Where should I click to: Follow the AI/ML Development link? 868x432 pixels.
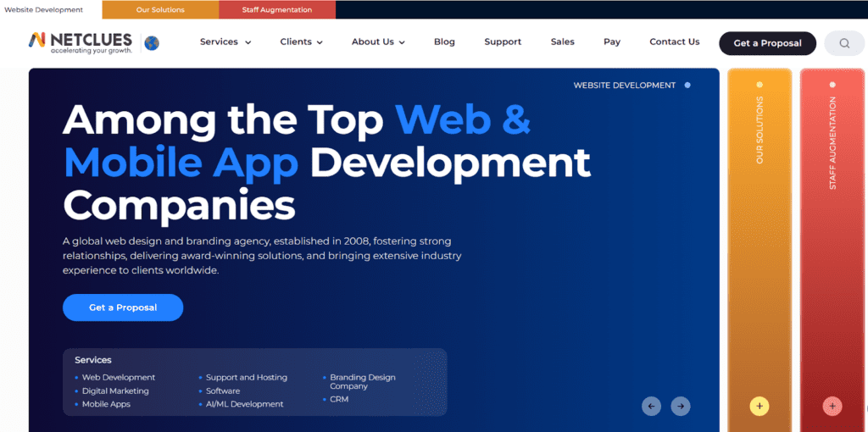[x=244, y=405]
